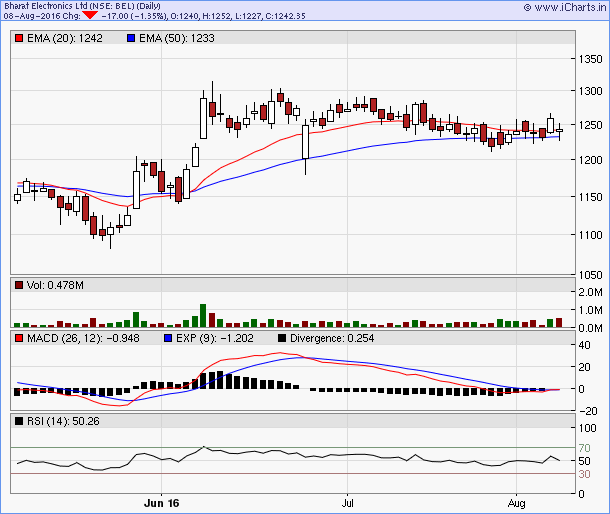Click the 'Jul' date axis label
Screen dimensions: 610x514
point(347,503)
